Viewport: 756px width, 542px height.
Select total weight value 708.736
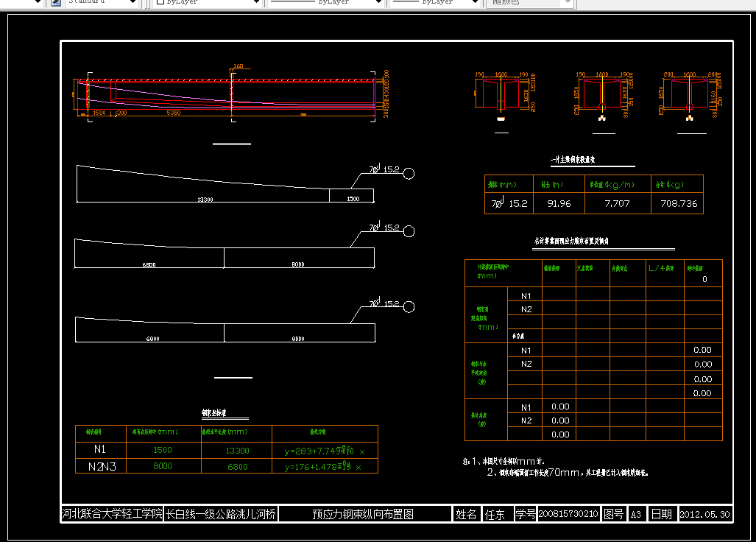coord(679,204)
